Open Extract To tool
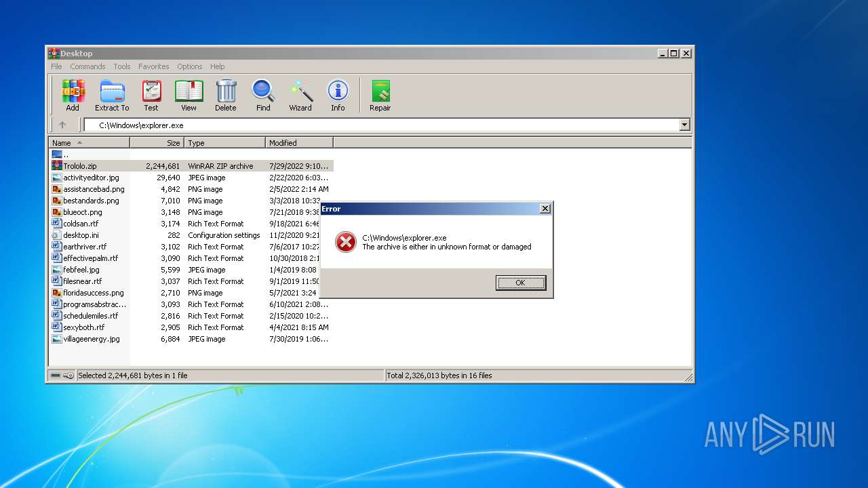868x488 pixels. (112, 95)
